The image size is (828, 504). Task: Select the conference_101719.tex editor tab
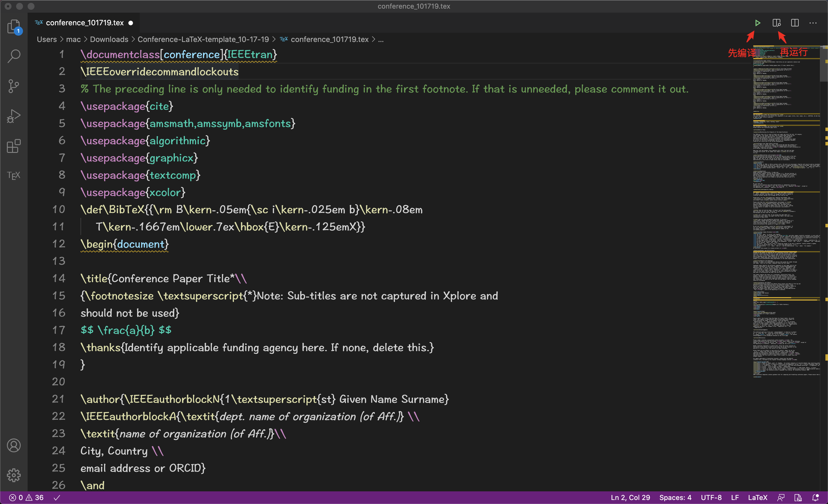pos(84,22)
